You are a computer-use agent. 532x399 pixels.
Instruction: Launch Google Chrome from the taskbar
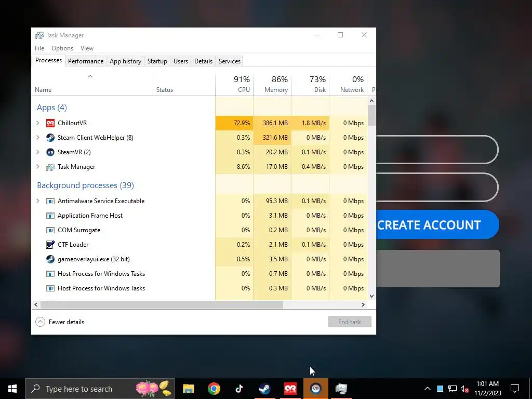point(214,389)
